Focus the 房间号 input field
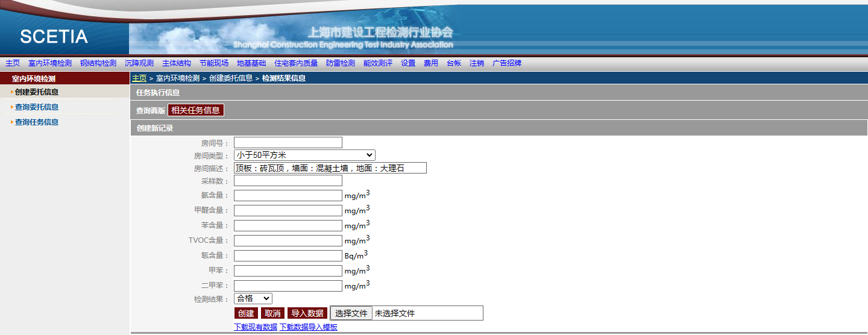This screenshot has width=868, height=335. click(288, 143)
